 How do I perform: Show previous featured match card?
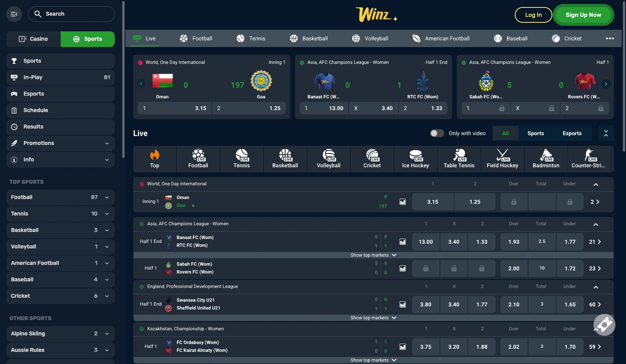(141, 84)
